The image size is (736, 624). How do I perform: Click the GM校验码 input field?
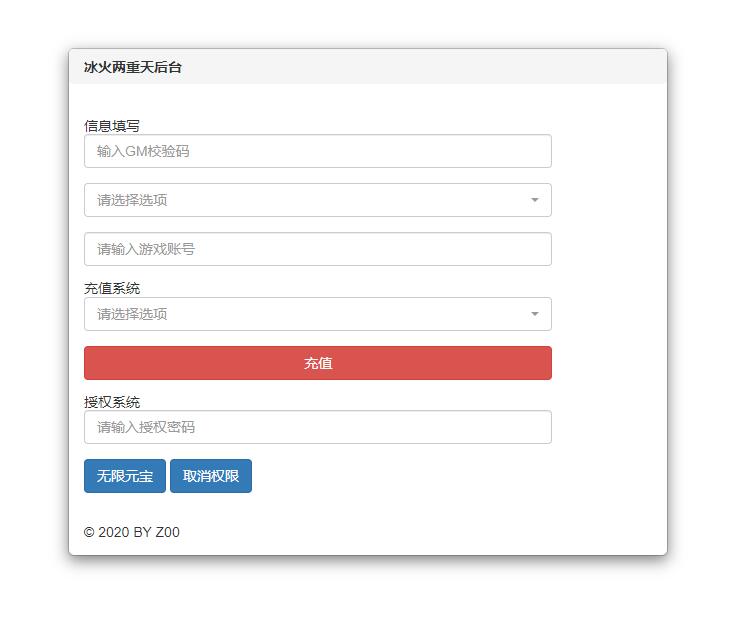[x=317, y=152]
